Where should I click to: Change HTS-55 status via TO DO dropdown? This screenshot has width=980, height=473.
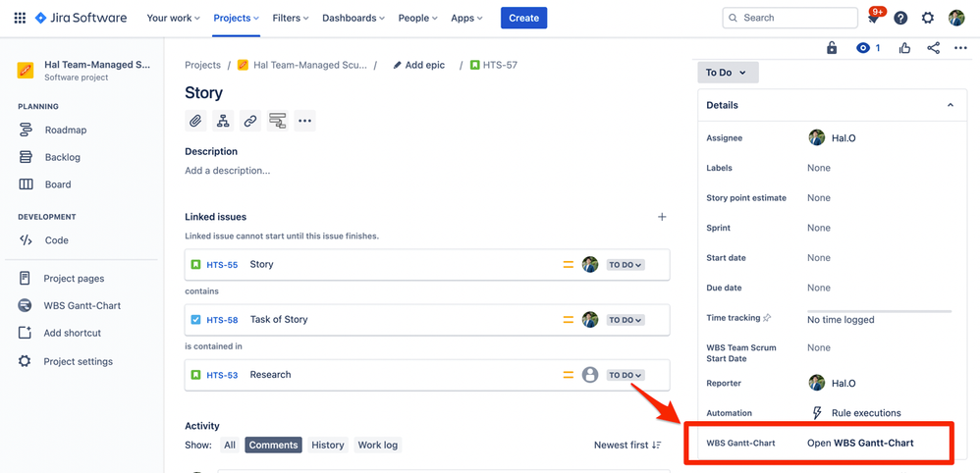[x=626, y=265]
